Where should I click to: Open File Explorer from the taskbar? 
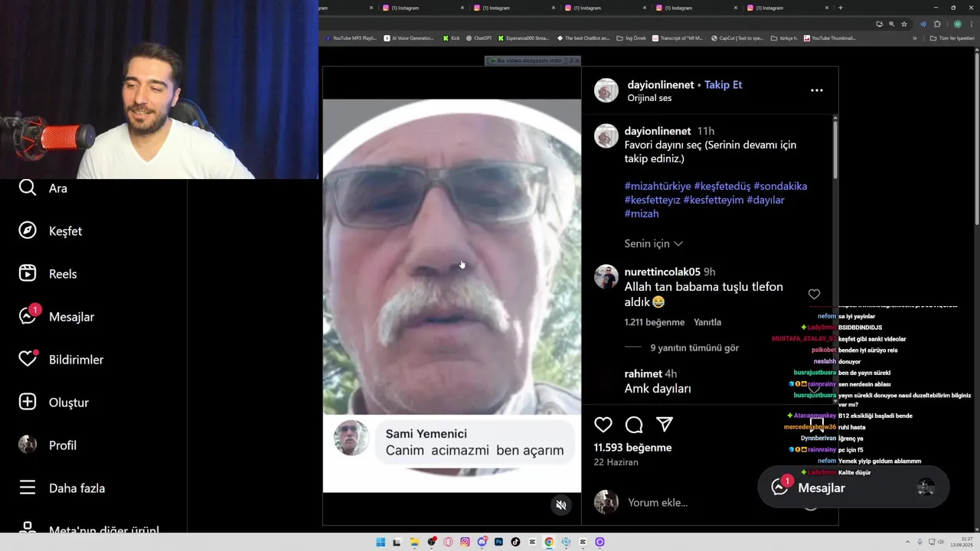click(x=414, y=542)
